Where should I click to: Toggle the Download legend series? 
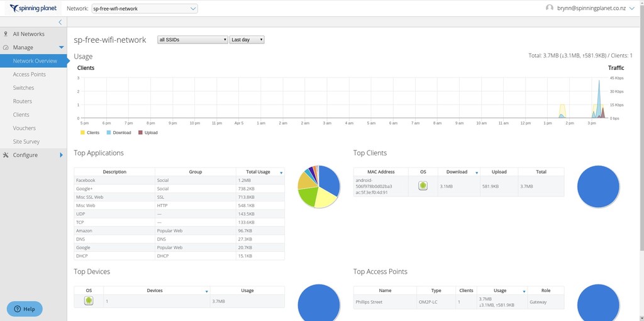pos(119,133)
